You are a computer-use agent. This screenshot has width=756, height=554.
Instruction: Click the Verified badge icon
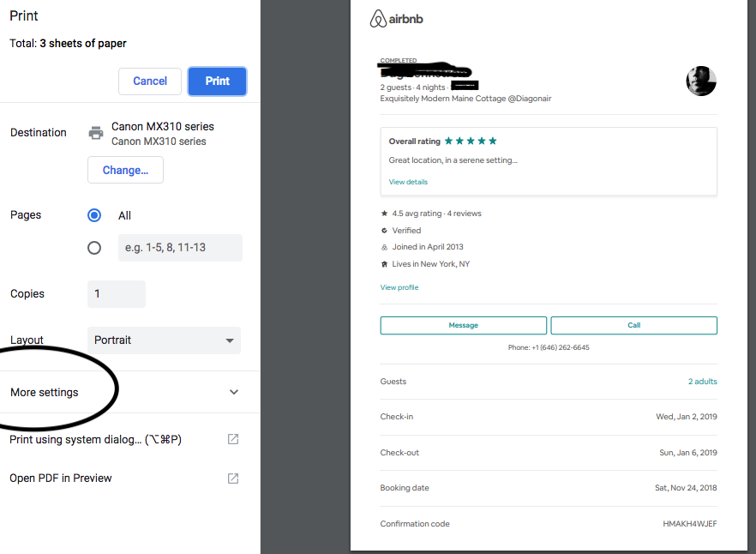(384, 231)
